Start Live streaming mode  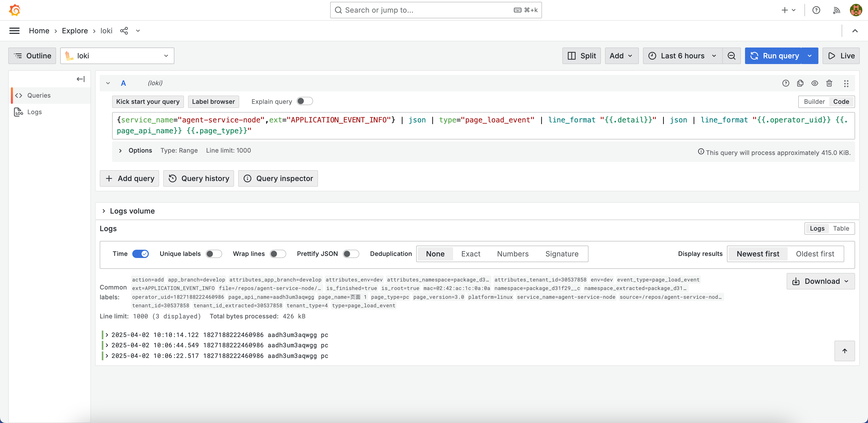(x=841, y=56)
